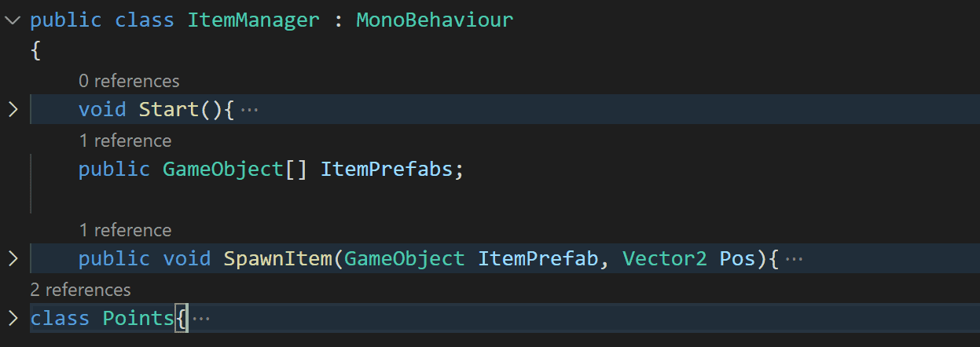Click the ItemPrefabs field name
Image resolution: width=980 pixels, height=347 pixels.
(387, 169)
